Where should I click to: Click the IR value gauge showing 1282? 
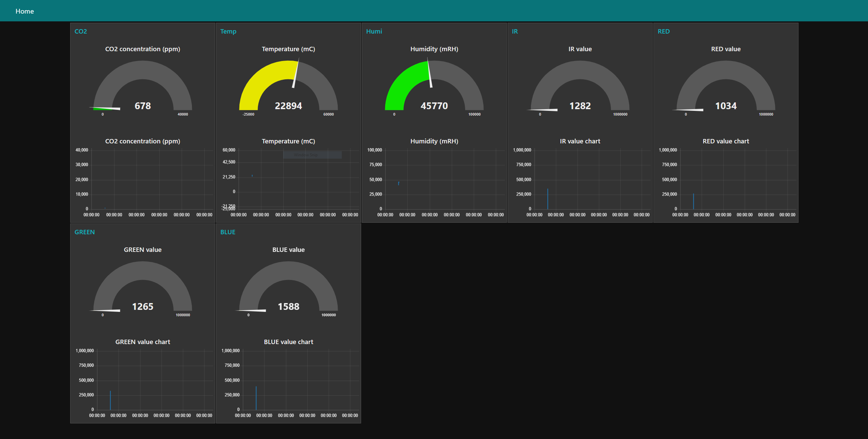(580, 105)
